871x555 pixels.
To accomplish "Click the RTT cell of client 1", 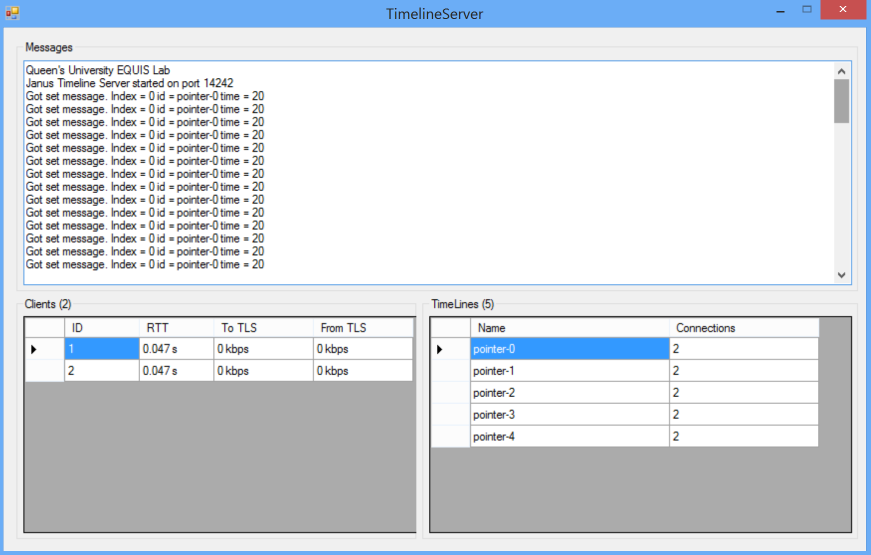I will coord(177,349).
